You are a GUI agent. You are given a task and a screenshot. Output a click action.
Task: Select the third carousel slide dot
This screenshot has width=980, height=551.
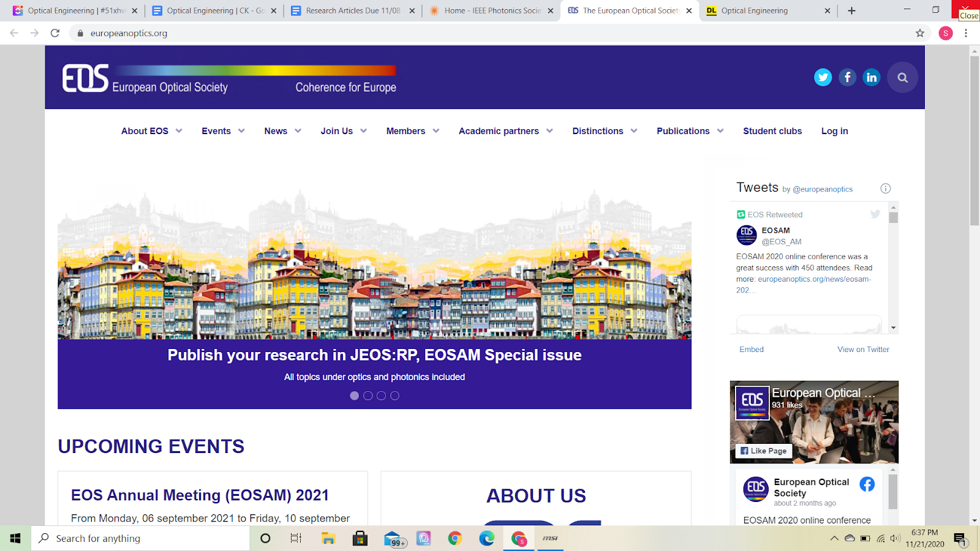381,395
